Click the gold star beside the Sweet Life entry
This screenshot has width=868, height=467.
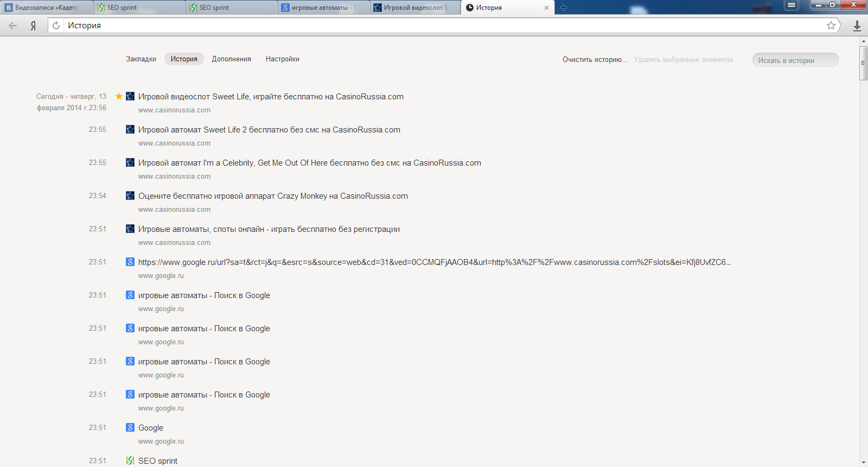click(x=119, y=96)
